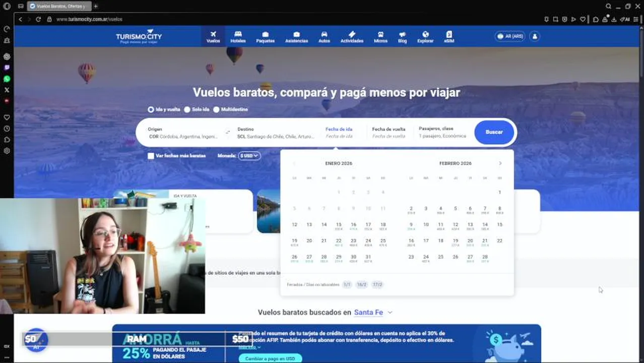The image size is (644, 363).
Task: Click the Origen Córdoba field
Action: coord(183,133)
